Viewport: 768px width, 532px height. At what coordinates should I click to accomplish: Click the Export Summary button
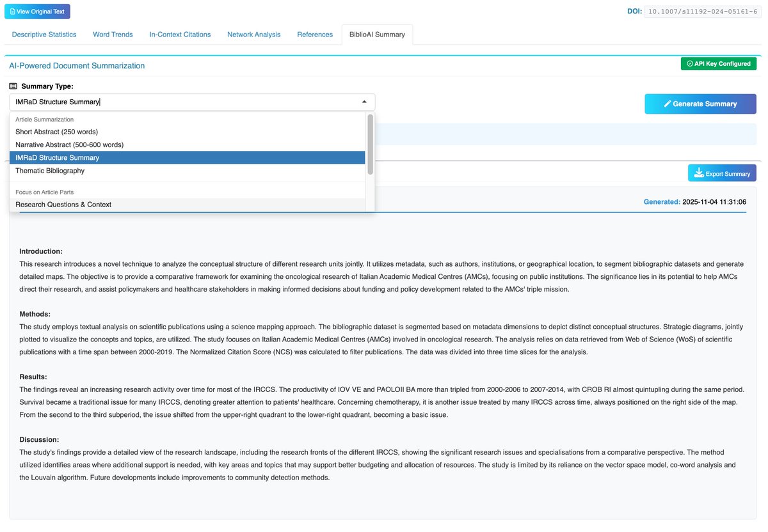point(722,173)
